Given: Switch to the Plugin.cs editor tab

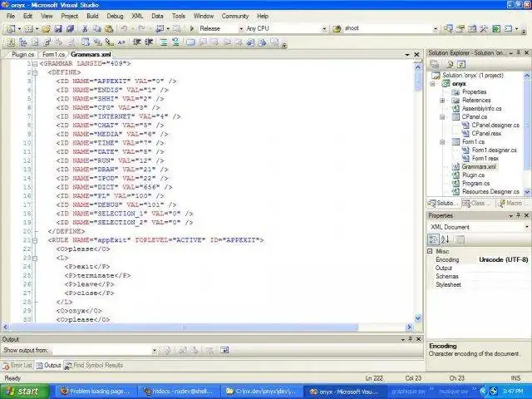Looking at the screenshot, I should point(22,54).
